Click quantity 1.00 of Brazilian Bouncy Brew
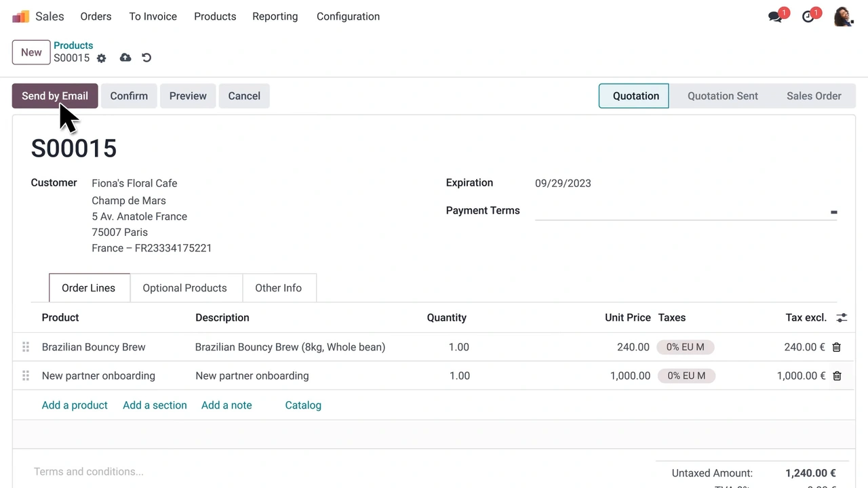Screen dimensions: 868x488 (x=458, y=347)
